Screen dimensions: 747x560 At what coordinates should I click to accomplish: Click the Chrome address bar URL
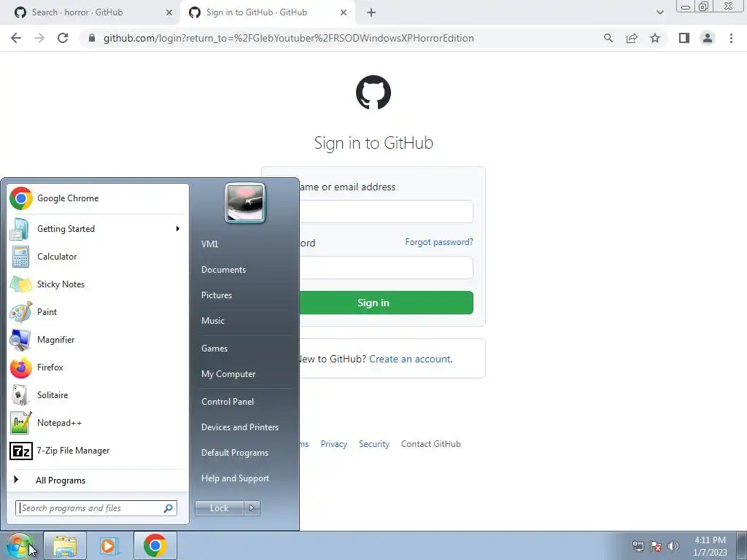(289, 38)
